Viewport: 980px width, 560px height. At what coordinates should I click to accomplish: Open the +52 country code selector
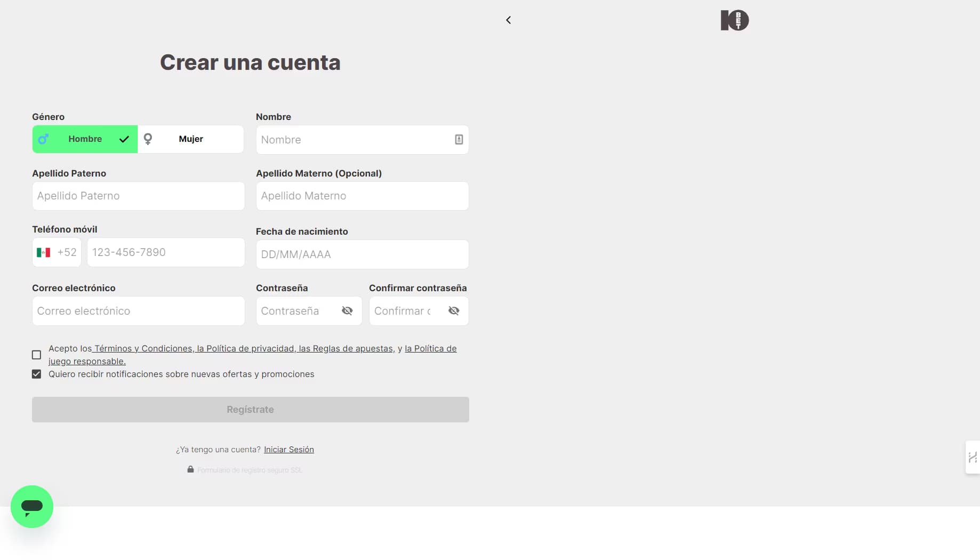pyautogui.click(x=57, y=252)
